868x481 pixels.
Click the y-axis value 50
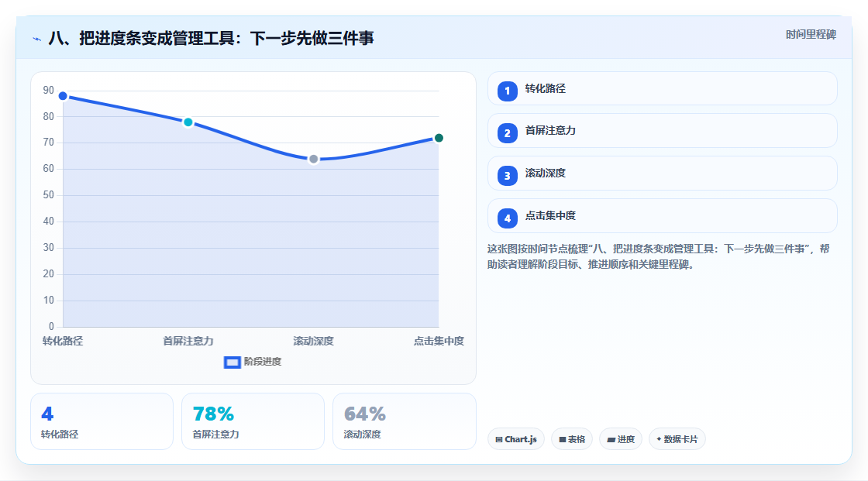point(49,195)
